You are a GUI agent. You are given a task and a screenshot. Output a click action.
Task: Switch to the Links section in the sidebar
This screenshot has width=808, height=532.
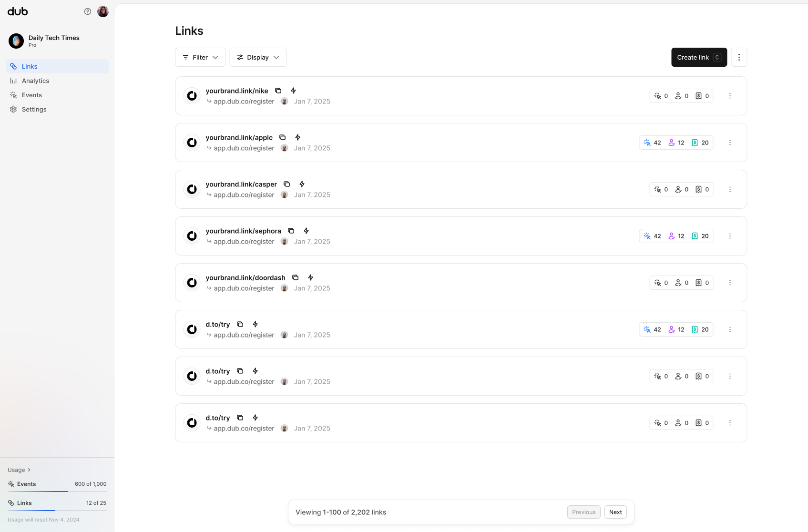(x=30, y=66)
